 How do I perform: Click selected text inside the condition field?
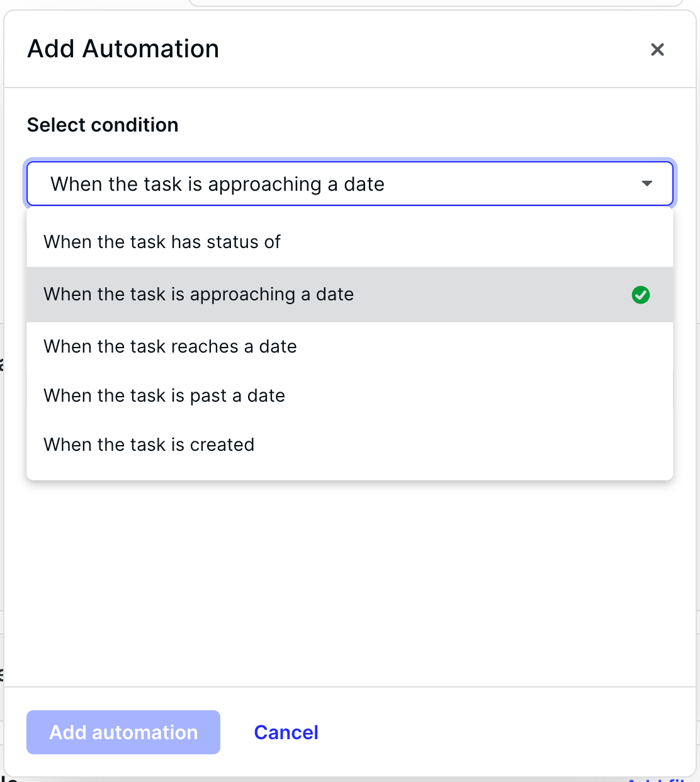[217, 184]
